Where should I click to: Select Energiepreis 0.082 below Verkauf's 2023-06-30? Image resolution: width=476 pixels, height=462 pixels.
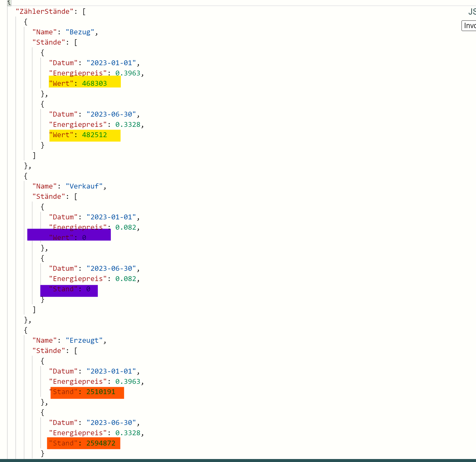click(126, 279)
